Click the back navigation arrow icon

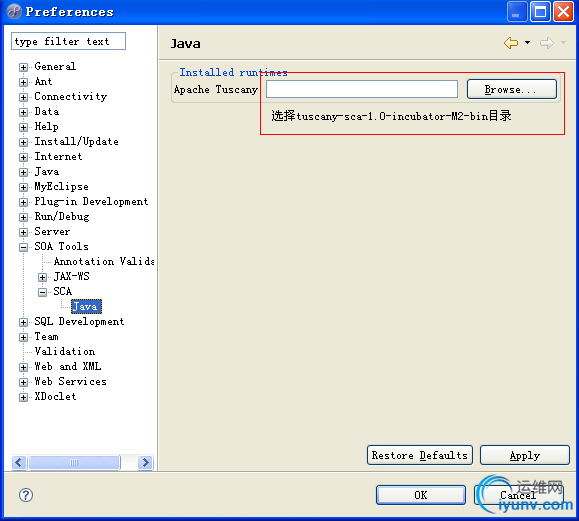pos(511,43)
